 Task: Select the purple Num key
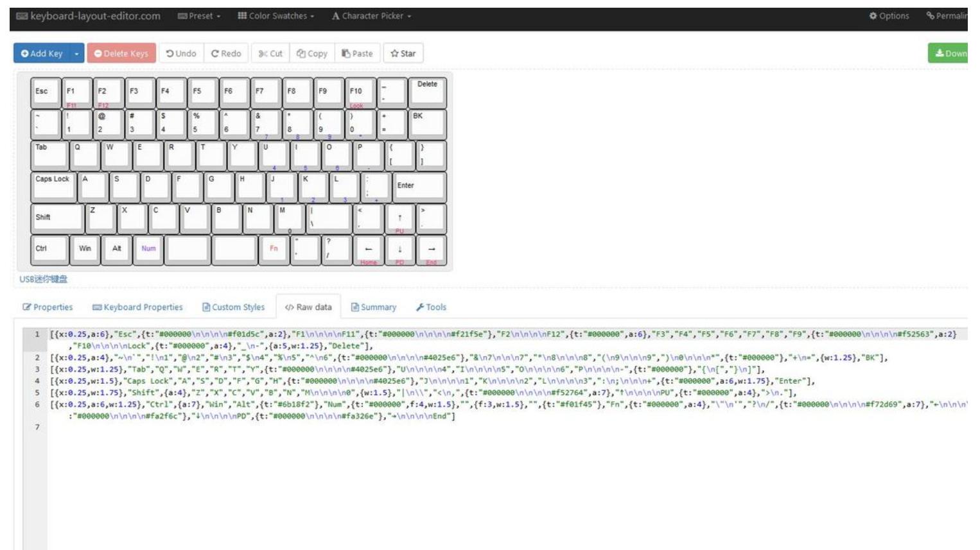point(148,250)
